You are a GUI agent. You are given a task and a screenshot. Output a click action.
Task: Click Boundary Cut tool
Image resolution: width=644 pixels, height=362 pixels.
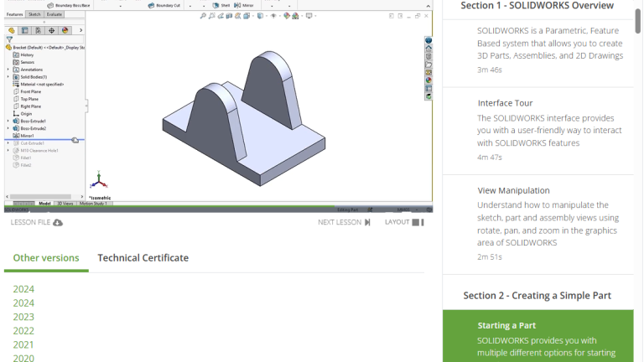pos(164,5)
